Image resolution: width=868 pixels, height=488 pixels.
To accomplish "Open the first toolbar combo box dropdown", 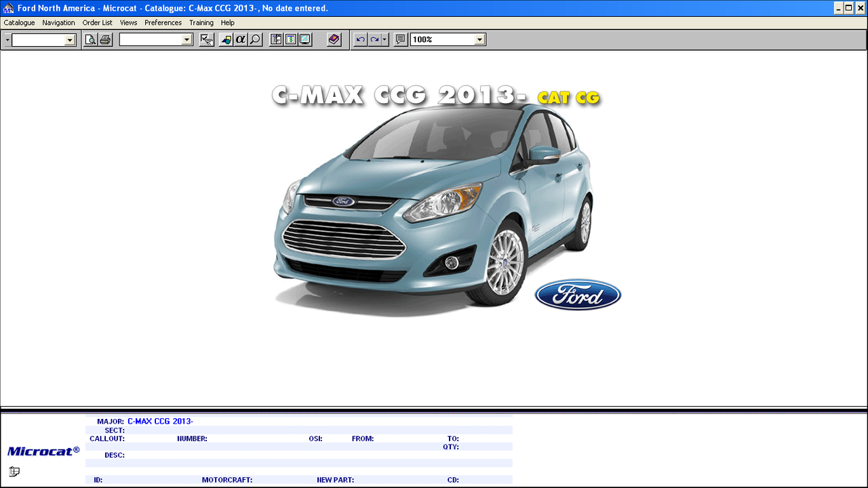I will [x=70, y=40].
